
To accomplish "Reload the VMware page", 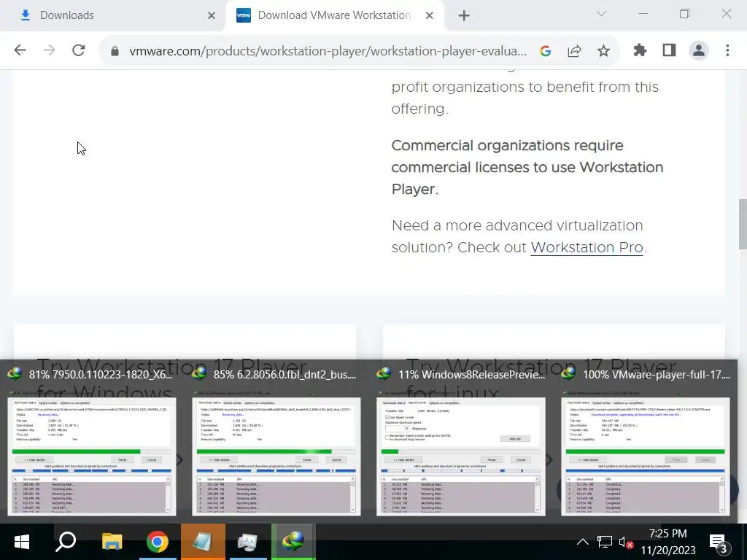I will coord(79,50).
